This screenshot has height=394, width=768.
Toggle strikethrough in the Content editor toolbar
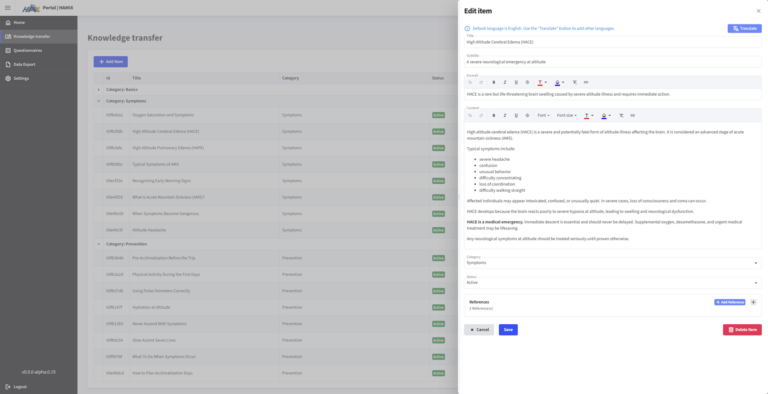coord(528,116)
